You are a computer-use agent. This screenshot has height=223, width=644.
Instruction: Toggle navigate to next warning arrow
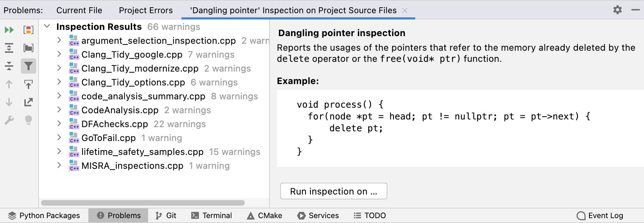9,102
